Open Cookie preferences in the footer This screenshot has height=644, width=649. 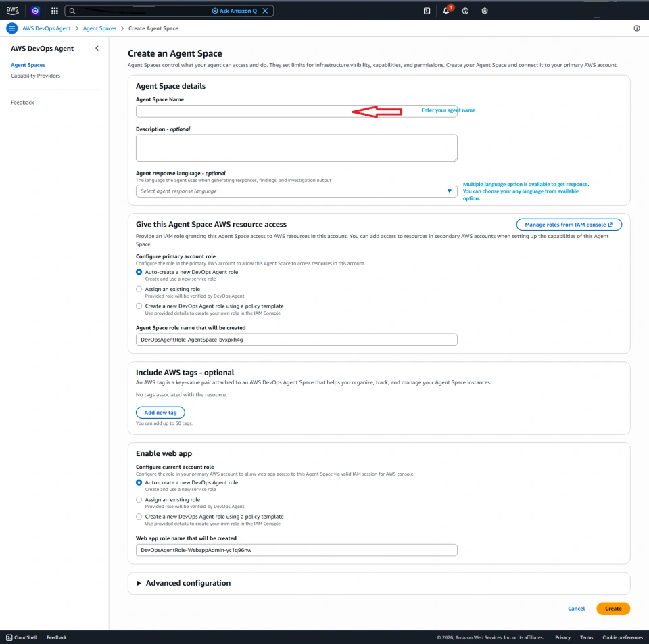tap(622, 637)
